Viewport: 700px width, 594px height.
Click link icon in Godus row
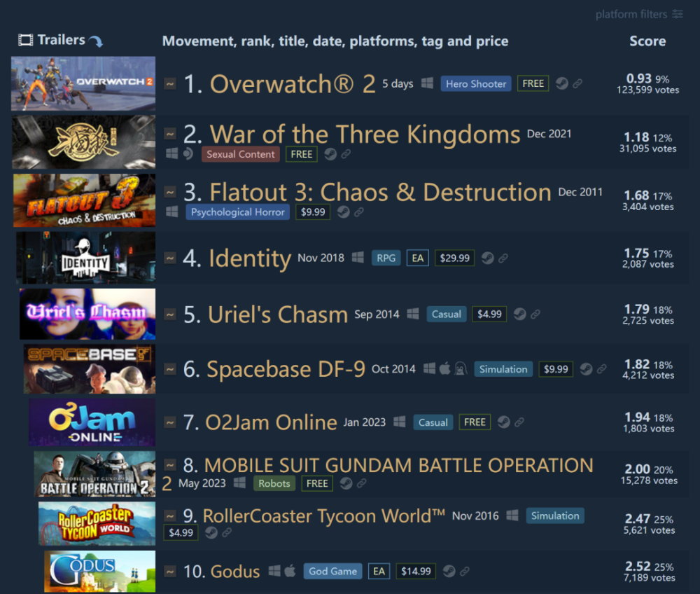465,571
